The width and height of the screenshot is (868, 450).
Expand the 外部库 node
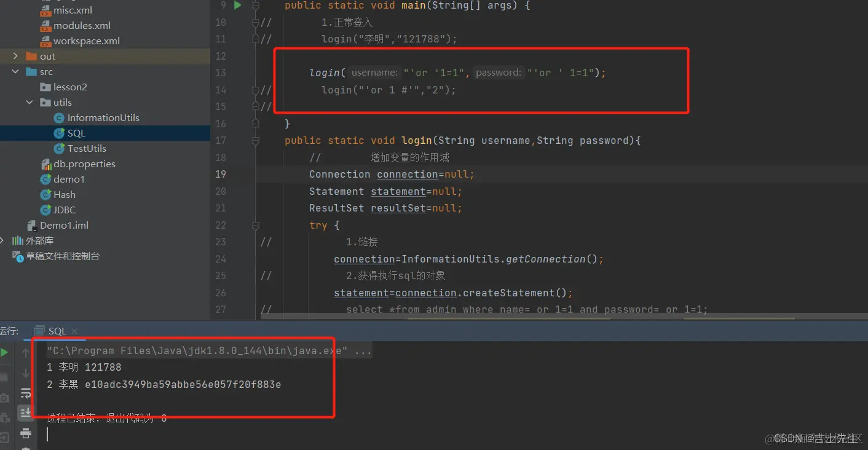2,240
